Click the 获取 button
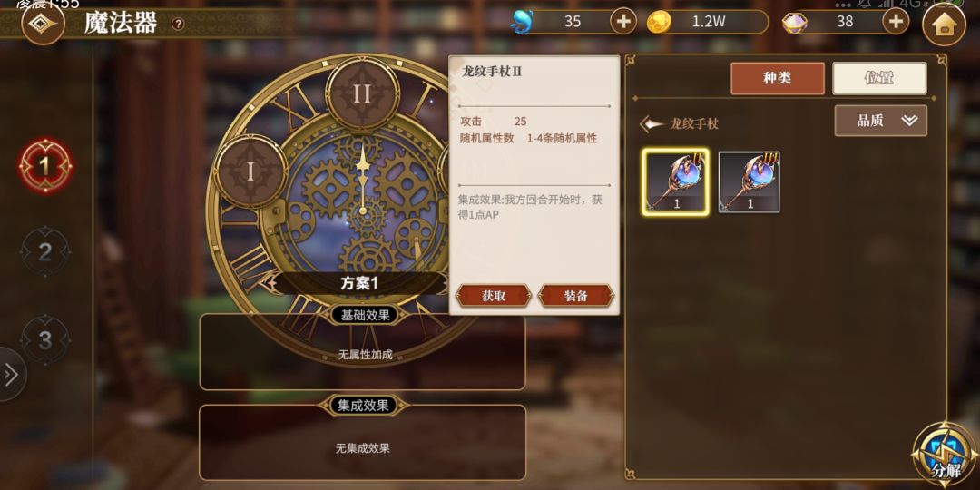Image resolution: width=980 pixels, height=490 pixels. click(x=493, y=296)
